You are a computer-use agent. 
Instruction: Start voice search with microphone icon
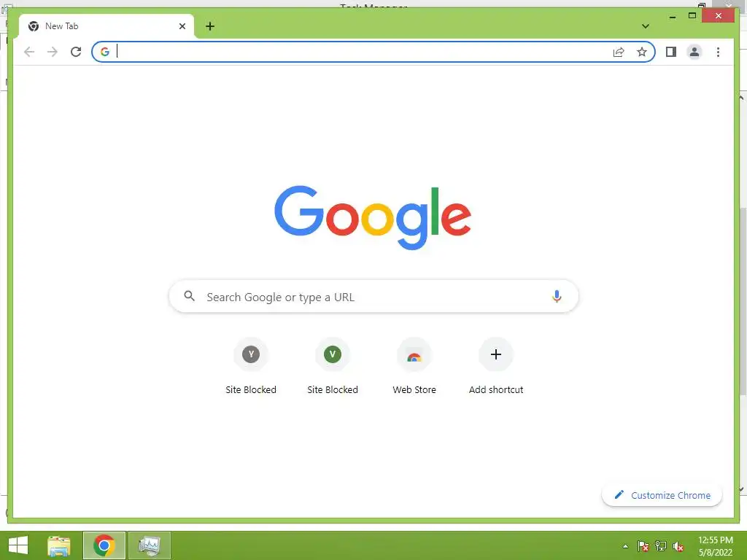[x=557, y=296]
